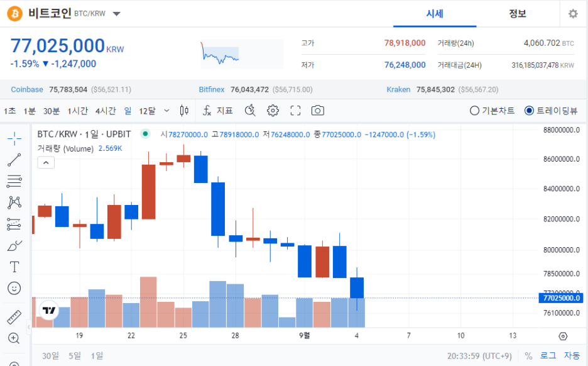The height and width of the screenshot is (366, 588).
Task: Select the 일 daily interval
Action: point(128,111)
